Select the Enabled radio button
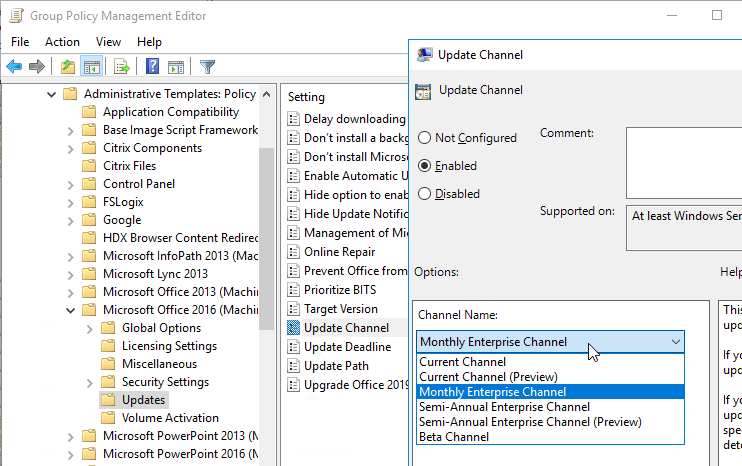 click(424, 166)
